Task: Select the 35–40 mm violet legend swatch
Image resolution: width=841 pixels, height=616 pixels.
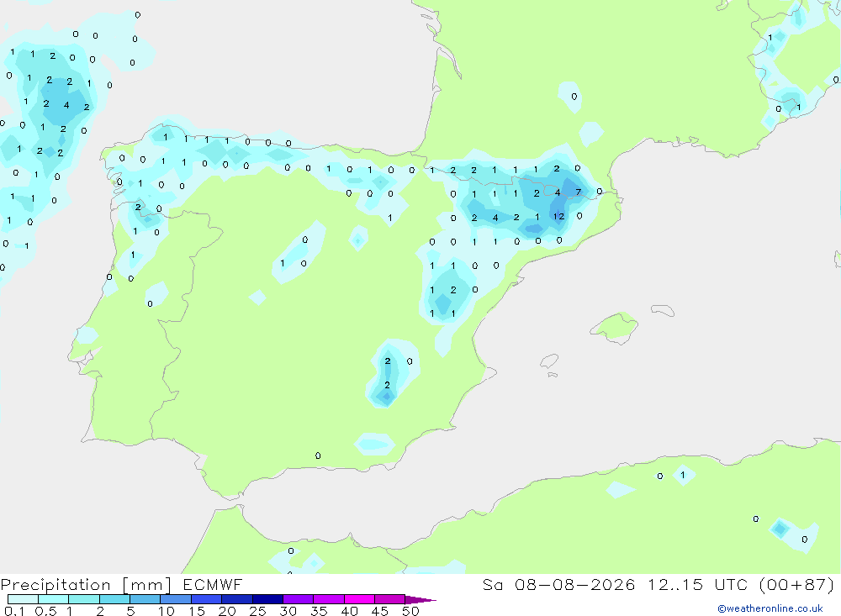Action: [329, 599]
